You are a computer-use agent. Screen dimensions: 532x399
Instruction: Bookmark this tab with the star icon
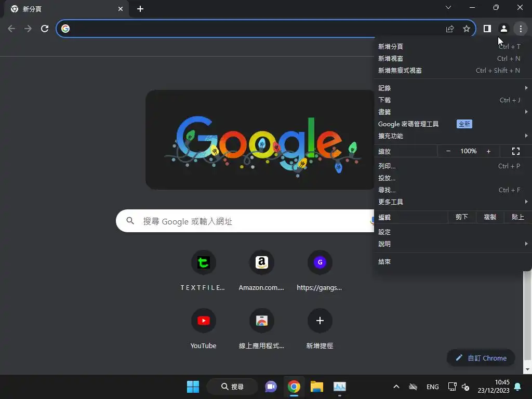[x=467, y=29]
